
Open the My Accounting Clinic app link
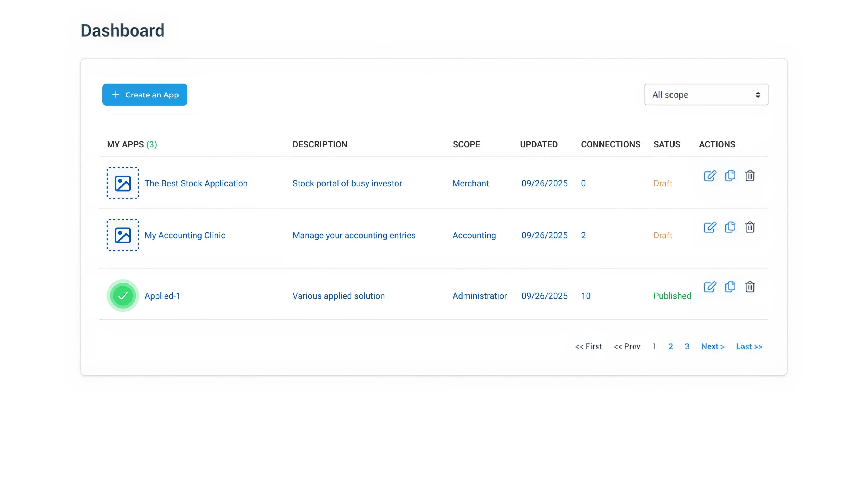(185, 235)
